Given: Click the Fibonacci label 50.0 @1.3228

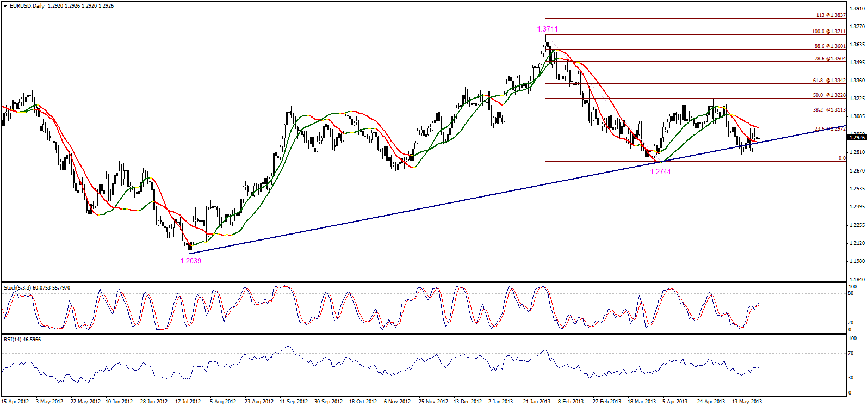Looking at the screenshot, I should click(829, 95).
